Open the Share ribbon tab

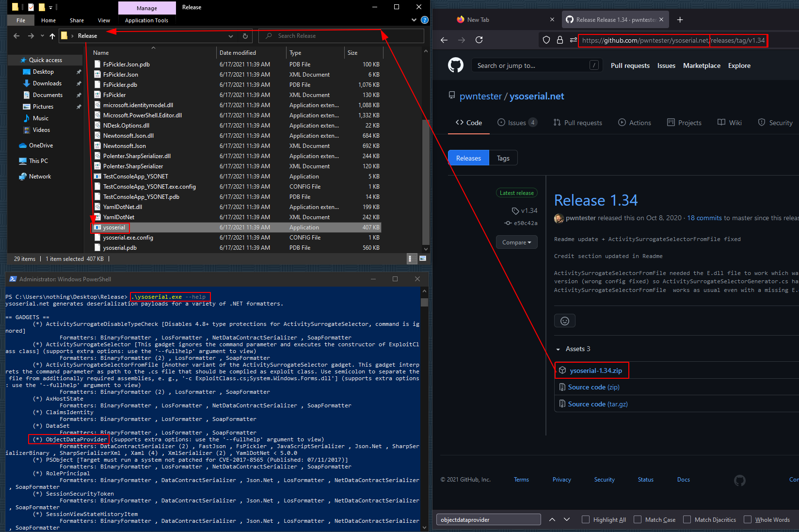click(x=77, y=20)
